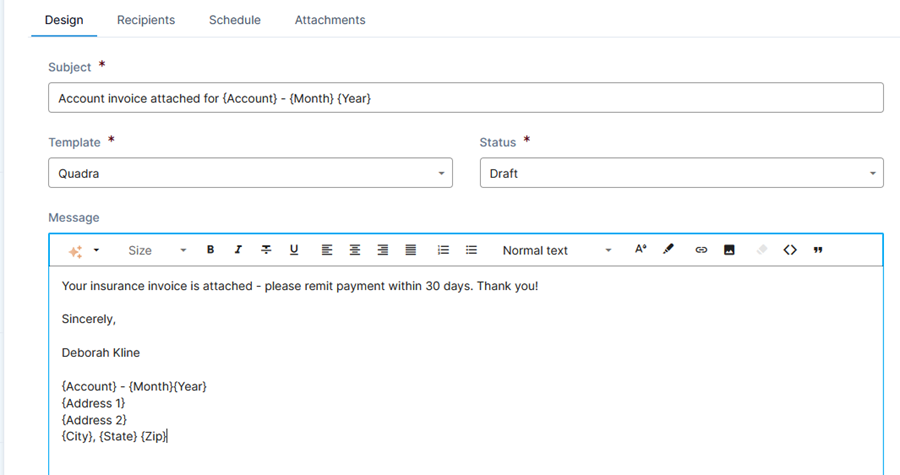Align text to the left
This screenshot has width=900, height=475.
point(327,250)
